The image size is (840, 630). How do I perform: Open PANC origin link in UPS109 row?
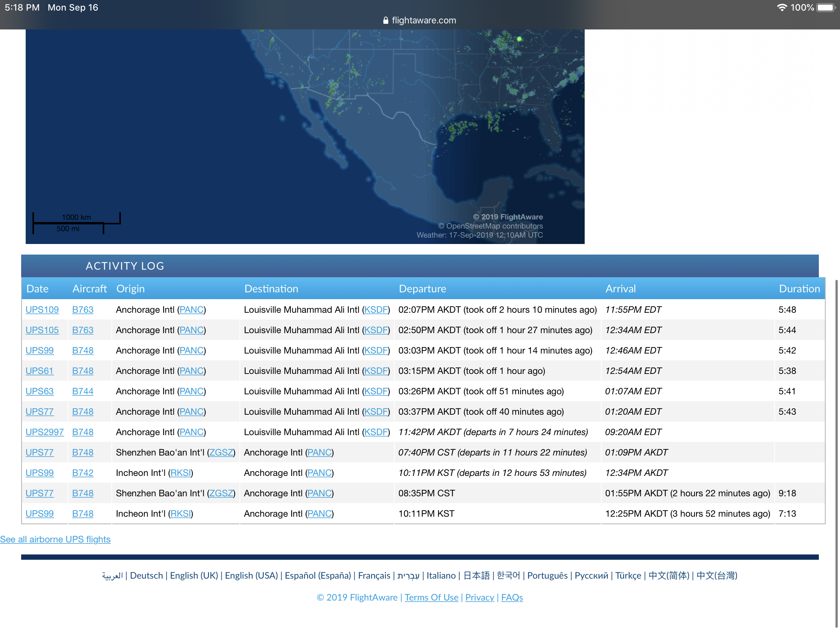[x=191, y=310]
